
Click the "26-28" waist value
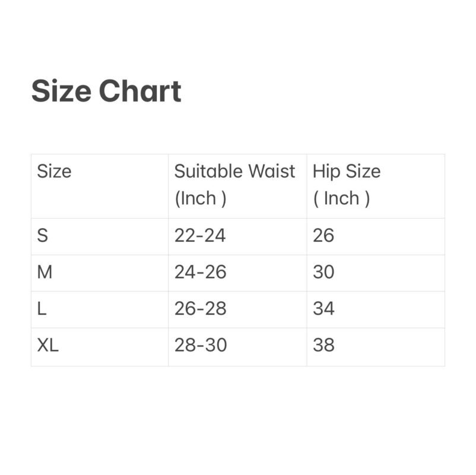point(201,309)
